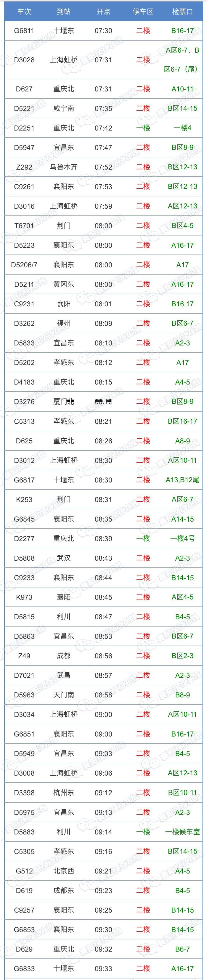Click the 检票口 column header
207x980 pixels.
(182, 12)
